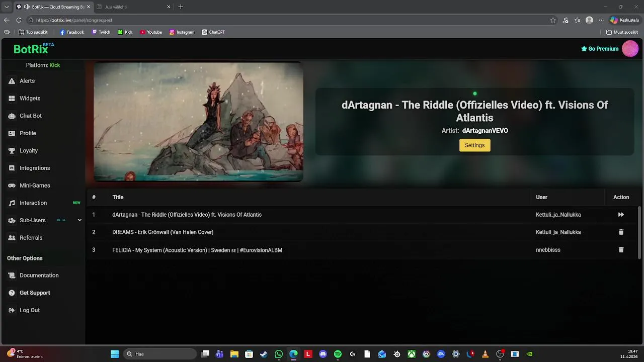Open the Instagram bookmark
The width and height of the screenshot is (644, 362).
click(182, 32)
